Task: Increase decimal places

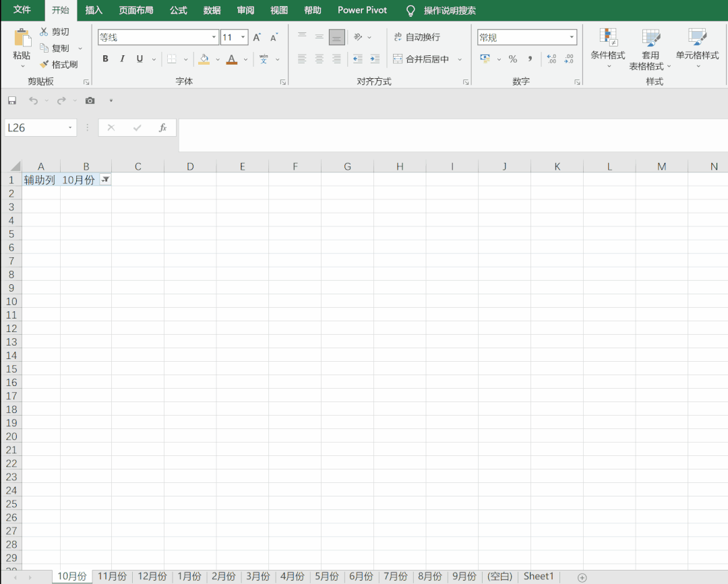Action: point(551,59)
